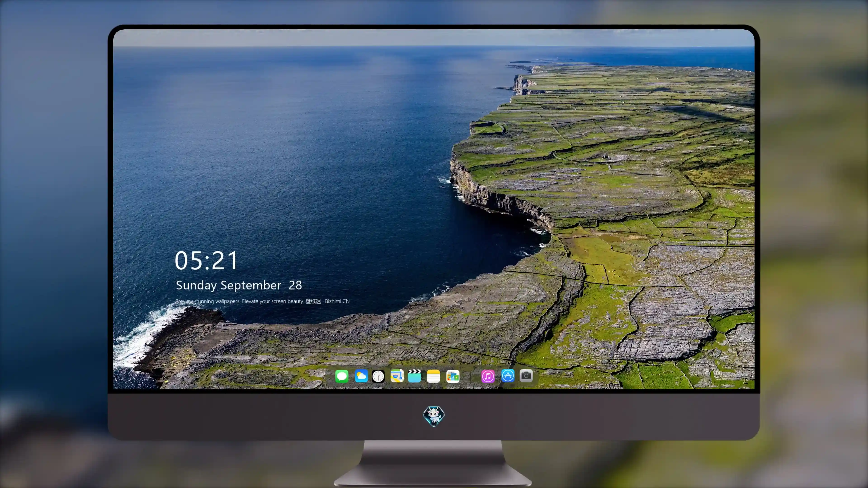The image size is (868, 488).
Task: Open the blue App Store dock icon
Action: 508,375
